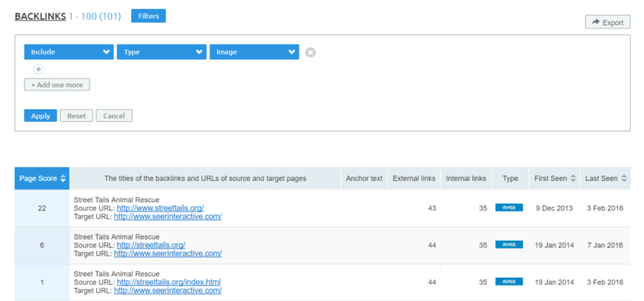This screenshot has height=301, width=644.
Task: Click IMAGE type badge in third row
Action: pyautogui.click(x=509, y=282)
